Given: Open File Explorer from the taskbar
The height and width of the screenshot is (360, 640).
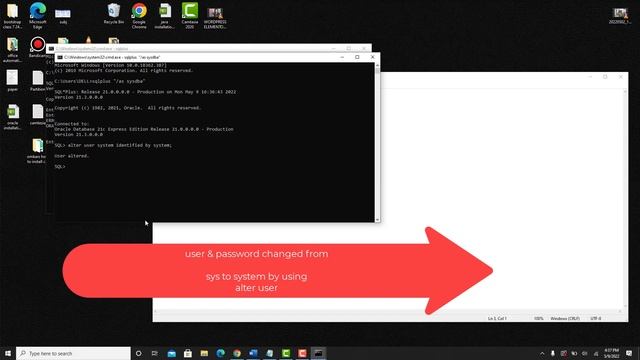Looking at the screenshot, I should [204, 353].
